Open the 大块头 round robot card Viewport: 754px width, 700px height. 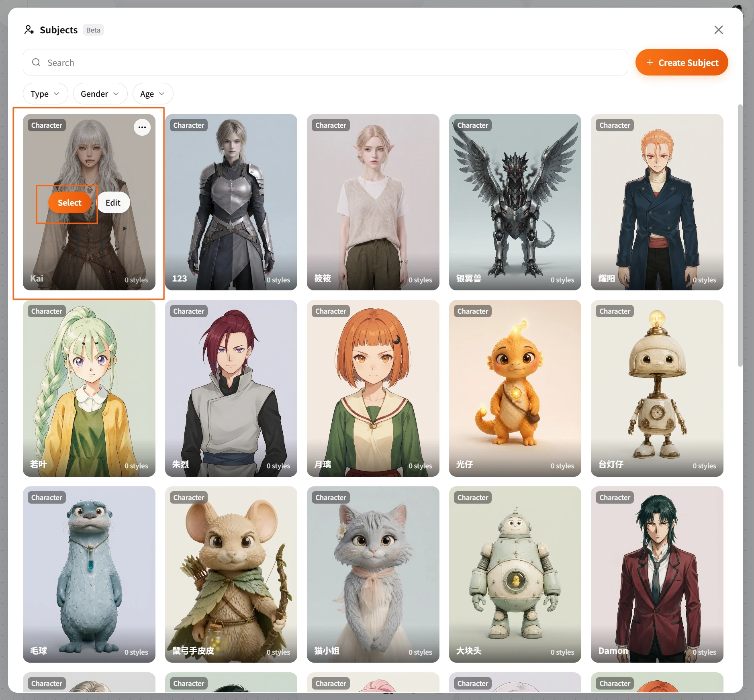pos(515,574)
